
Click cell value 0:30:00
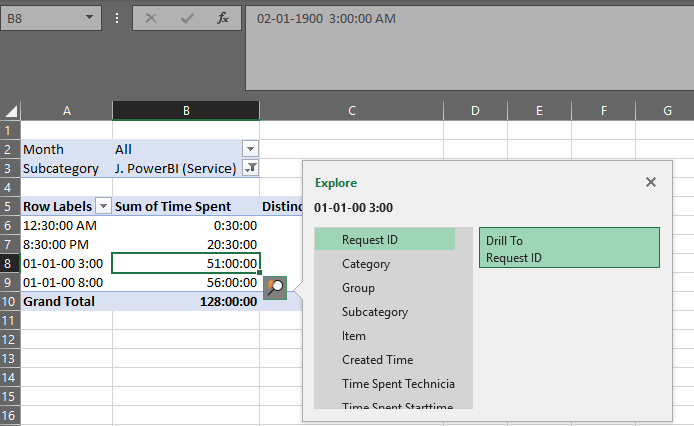pyautogui.click(x=186, y=225)
